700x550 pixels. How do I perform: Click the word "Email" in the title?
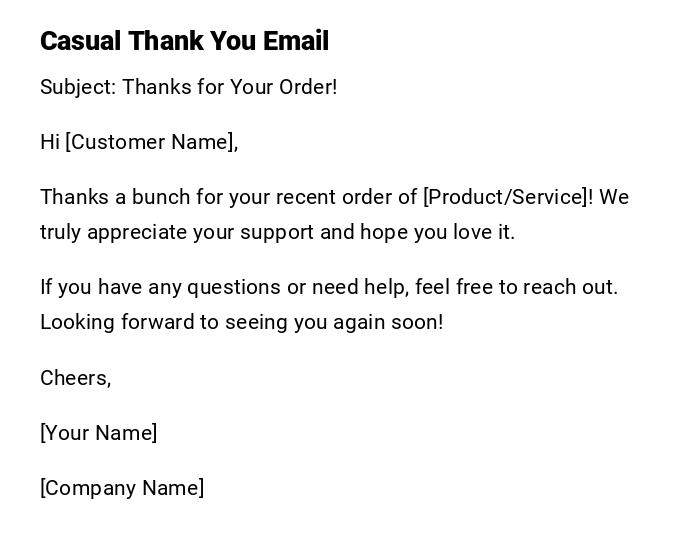pyautogui.click(x=295, y=41)
